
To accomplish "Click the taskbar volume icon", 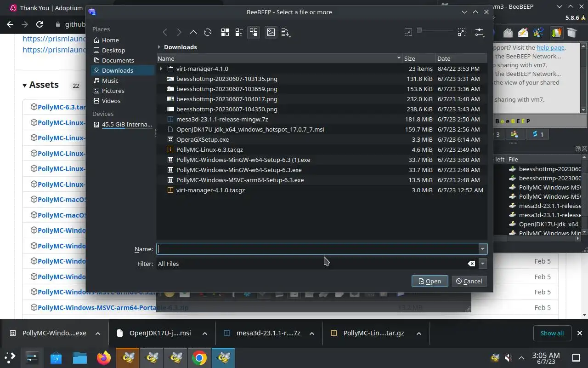I will (x=508, y=358).
